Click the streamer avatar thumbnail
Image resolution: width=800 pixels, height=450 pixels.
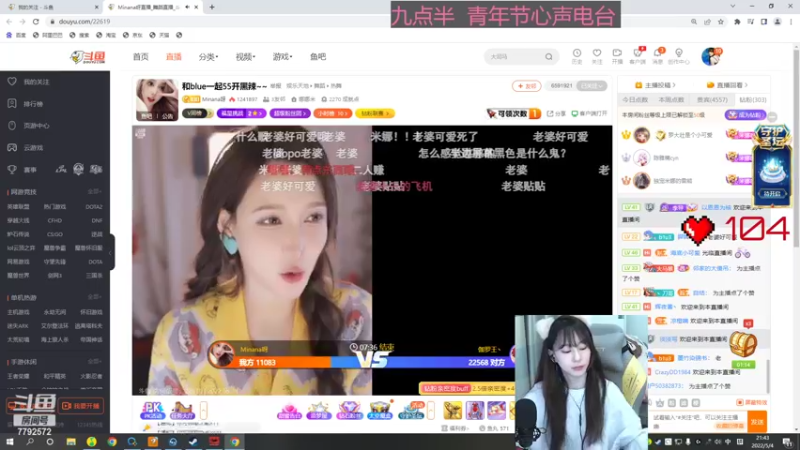coord(157,99)
